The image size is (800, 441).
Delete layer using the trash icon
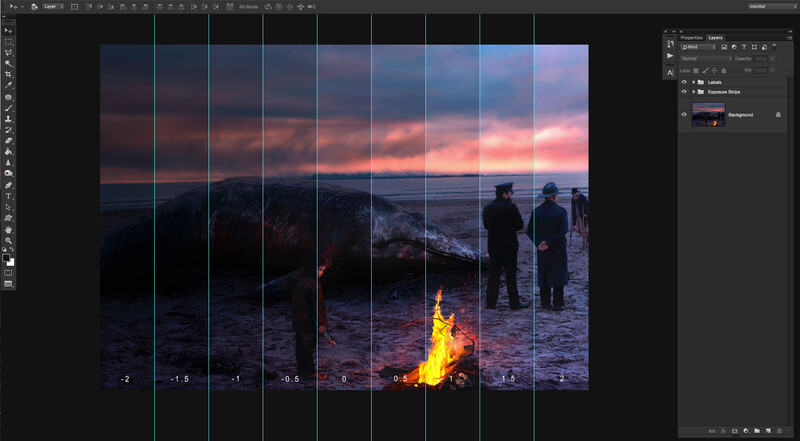779,431
